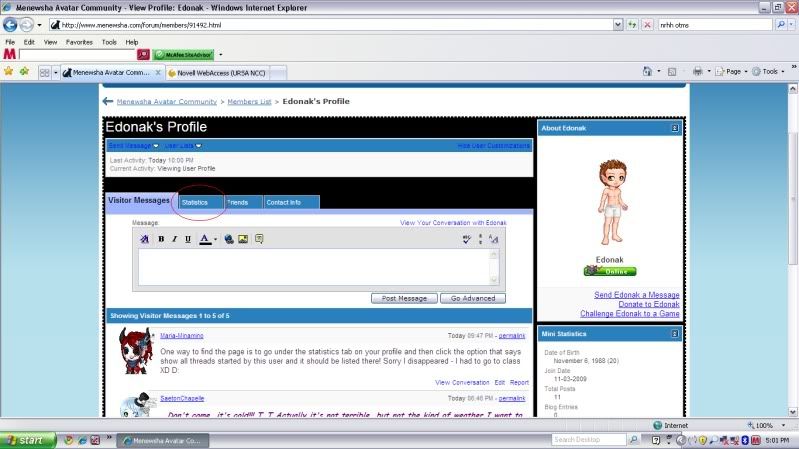This screenshot has width=799, height=449.
Task: Open the Help menu
Action: tap(131, 42)
